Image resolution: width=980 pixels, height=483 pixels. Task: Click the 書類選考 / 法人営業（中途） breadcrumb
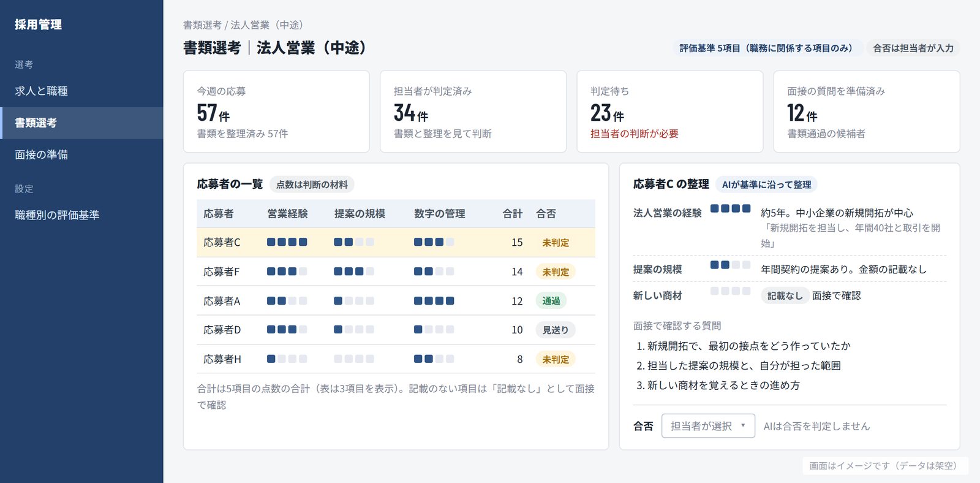pos(244,25)
